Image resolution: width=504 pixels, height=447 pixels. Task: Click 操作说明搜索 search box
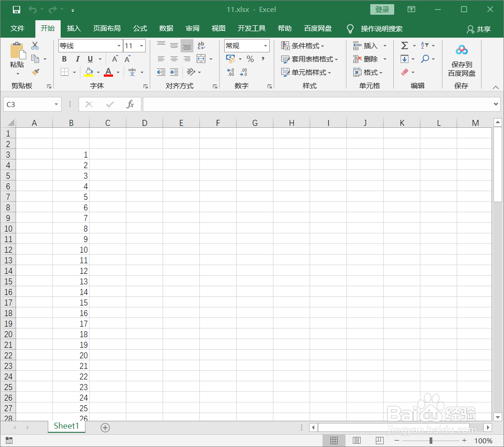[381, 28]
